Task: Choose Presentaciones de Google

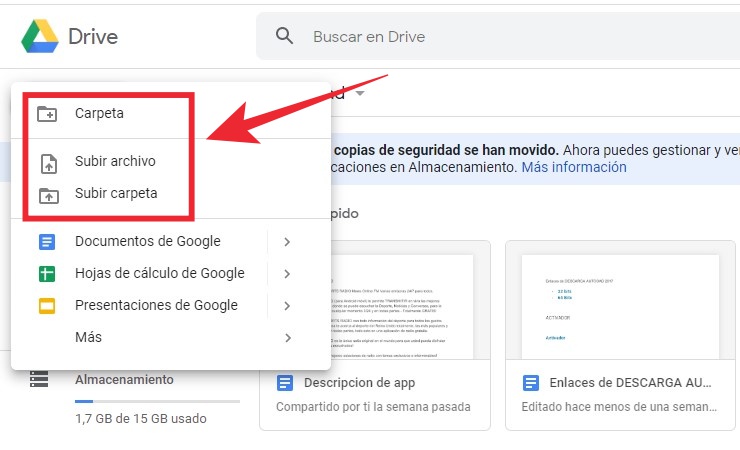Action: [x=156, y=305]
